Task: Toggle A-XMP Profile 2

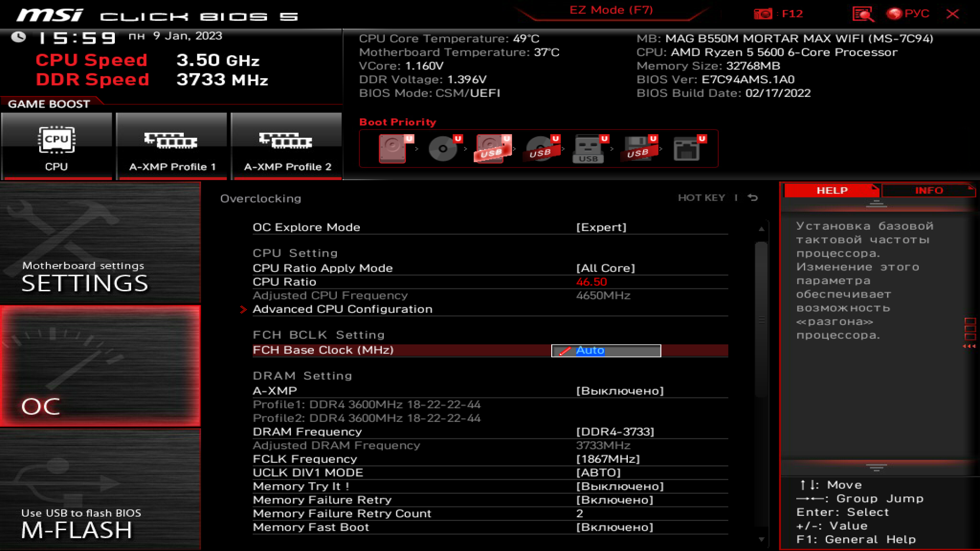Action: coord(287,146)
